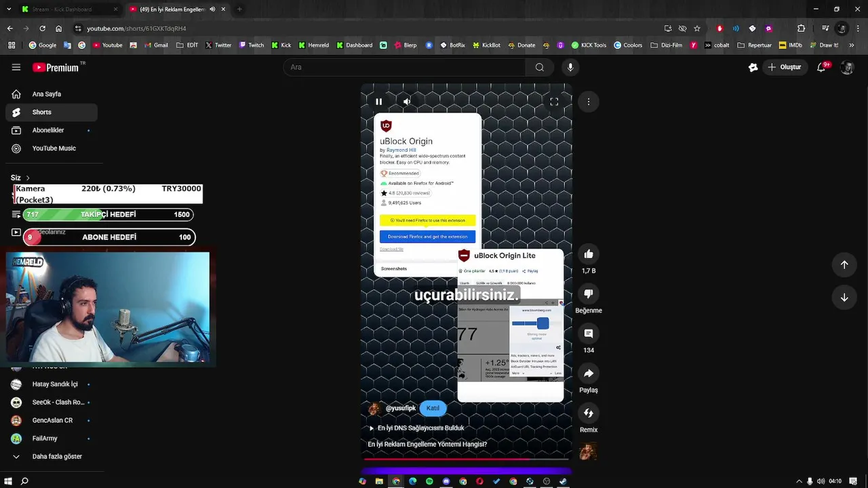Open the YouTube account avatar menu
Image resolution: width=868 pixels, height=488 pixels.
pos(847,67)
